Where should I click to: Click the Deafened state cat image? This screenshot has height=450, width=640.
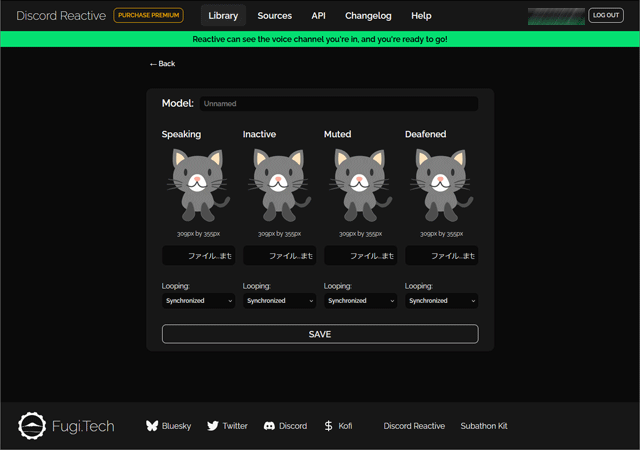441,185
